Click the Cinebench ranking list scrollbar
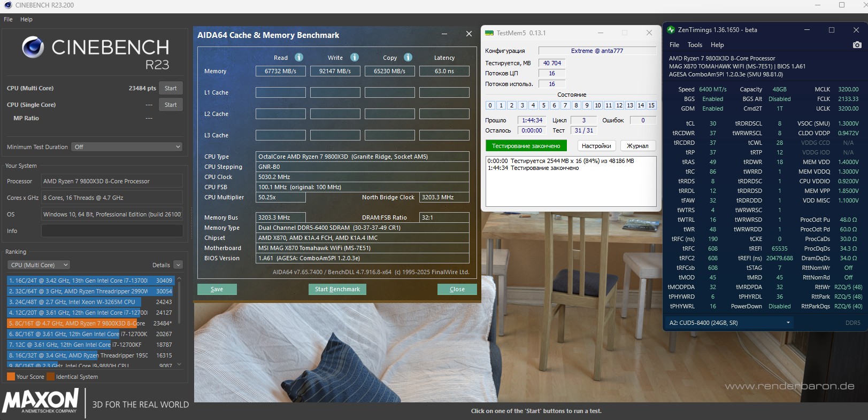The width and height of the screenshot is (868, 420). click(179, 302)
